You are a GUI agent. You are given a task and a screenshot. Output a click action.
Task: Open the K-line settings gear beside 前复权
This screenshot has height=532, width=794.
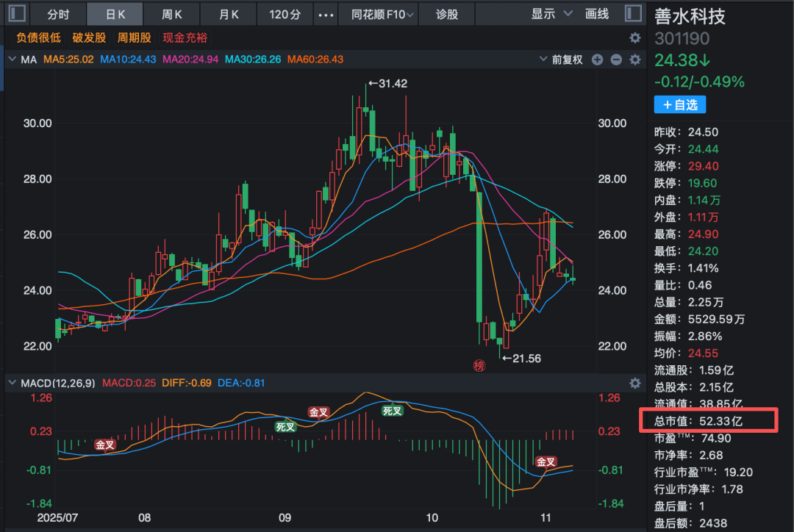click(x=634, y=60)
